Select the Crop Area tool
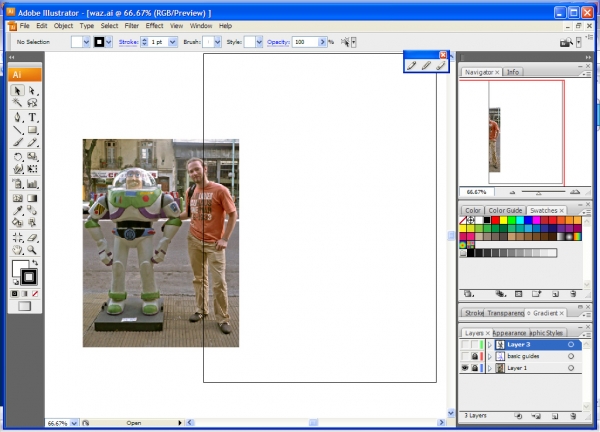This screenshot has width=600, height=432. (17, 237)
